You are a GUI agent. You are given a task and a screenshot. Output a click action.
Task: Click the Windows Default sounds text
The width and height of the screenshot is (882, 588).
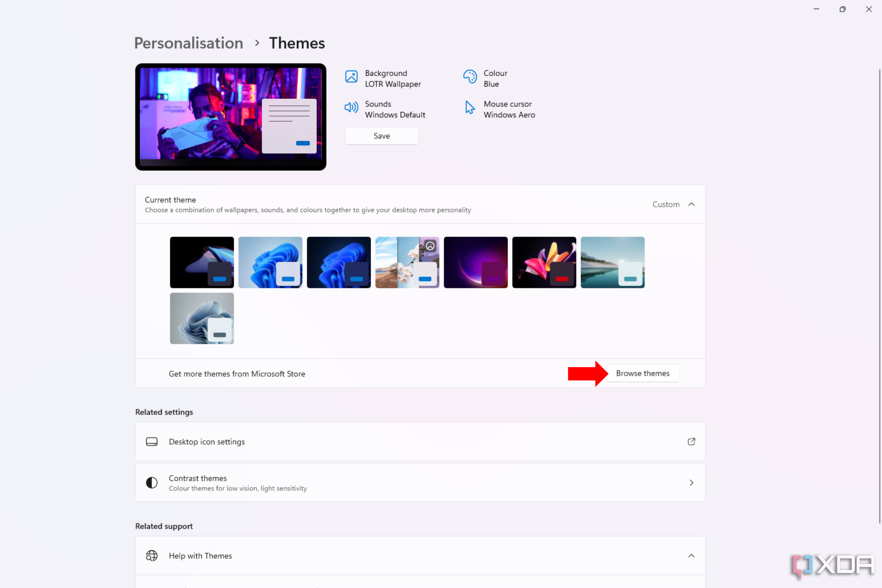click(395, 115)
